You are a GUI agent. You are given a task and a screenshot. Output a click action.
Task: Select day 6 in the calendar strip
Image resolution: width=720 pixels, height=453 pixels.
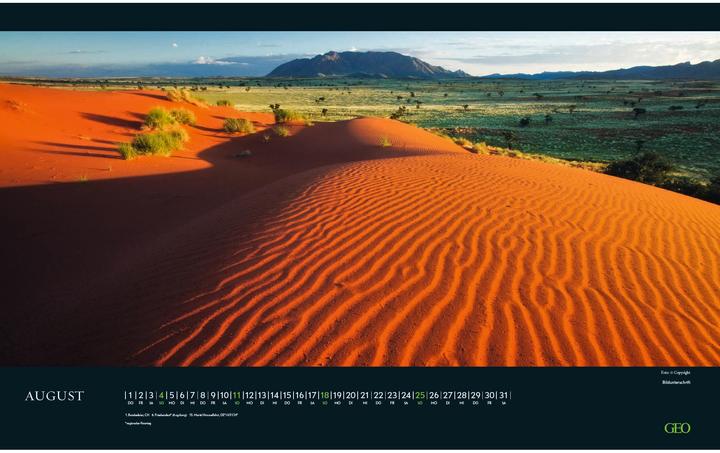182,395
